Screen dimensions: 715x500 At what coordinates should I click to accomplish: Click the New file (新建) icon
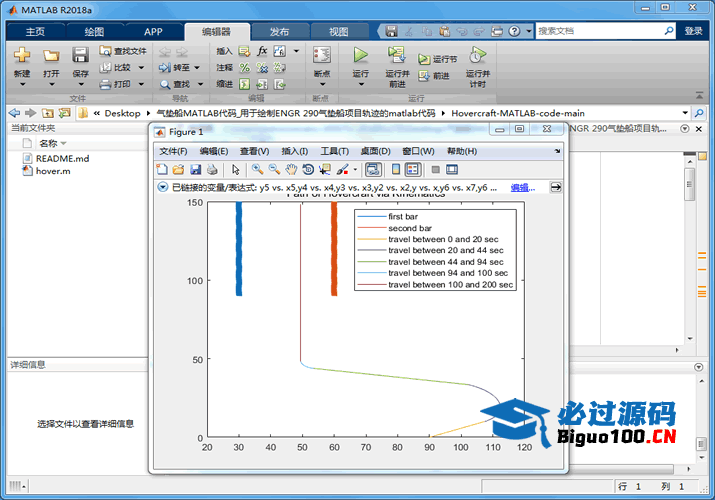tap(22, 55)
